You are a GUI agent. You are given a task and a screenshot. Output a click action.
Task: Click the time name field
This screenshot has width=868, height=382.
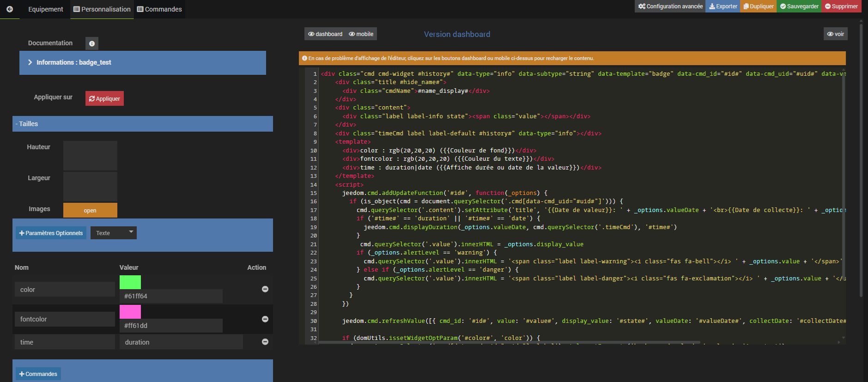pyautogui.click(x=65, y=342)
